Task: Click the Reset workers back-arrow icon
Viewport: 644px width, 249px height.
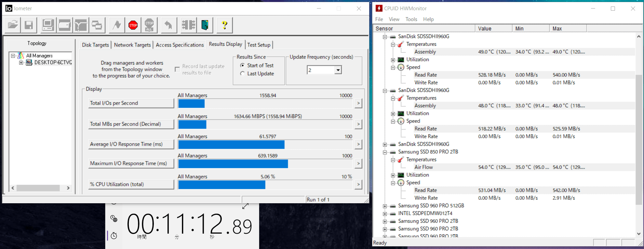Action: 168,25
